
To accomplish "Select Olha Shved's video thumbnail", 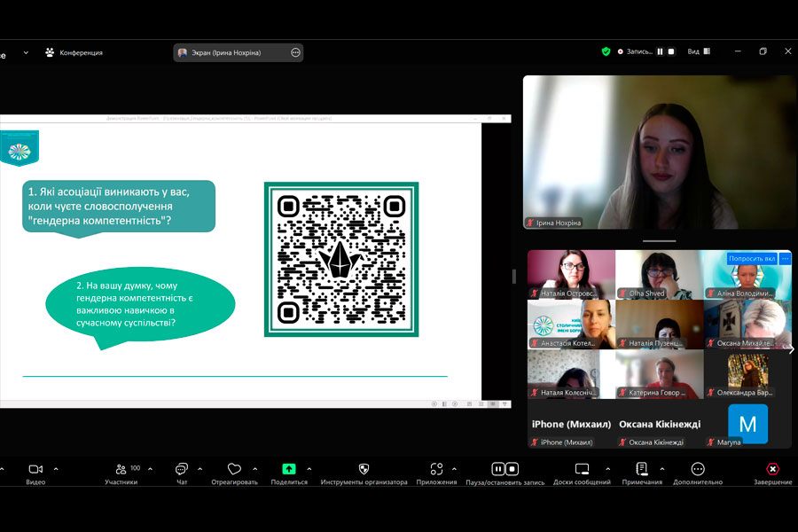I will (x=659, y=274).
